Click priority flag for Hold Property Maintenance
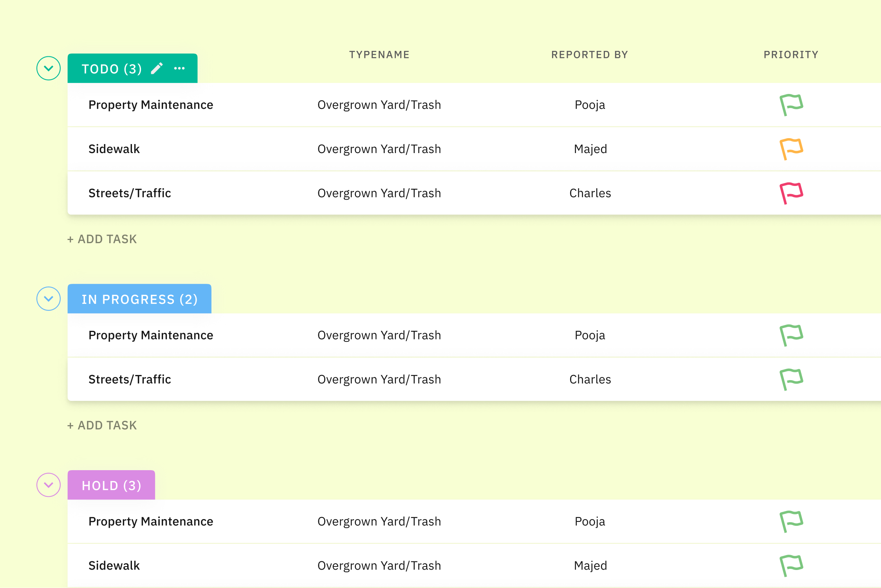 pos(791,521)
